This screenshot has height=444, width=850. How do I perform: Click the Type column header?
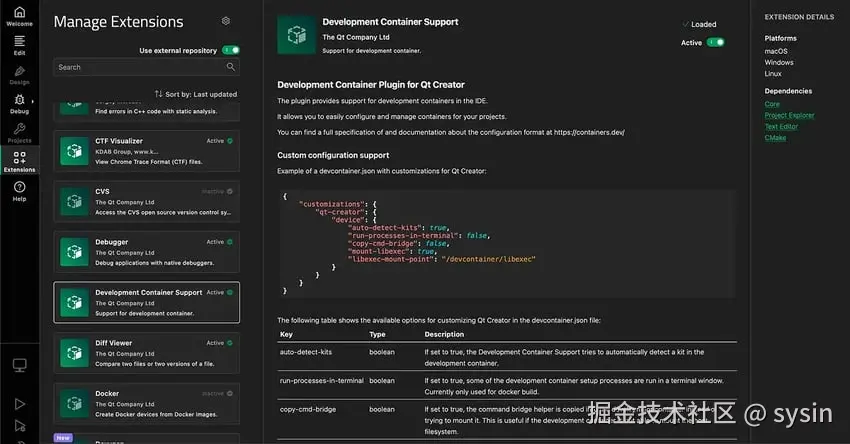pyautogui.click(x=377, y=334)
